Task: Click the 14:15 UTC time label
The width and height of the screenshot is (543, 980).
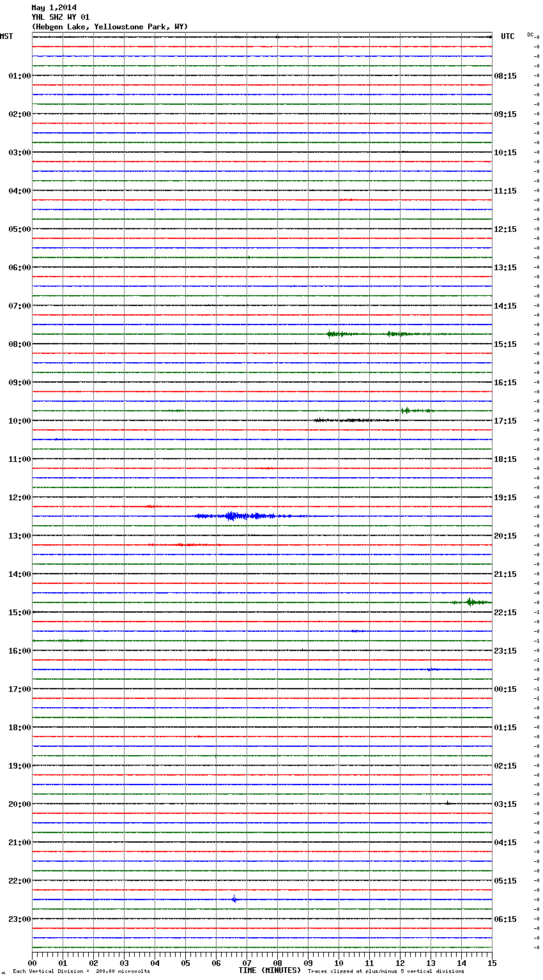Action: tap(505, 306)
